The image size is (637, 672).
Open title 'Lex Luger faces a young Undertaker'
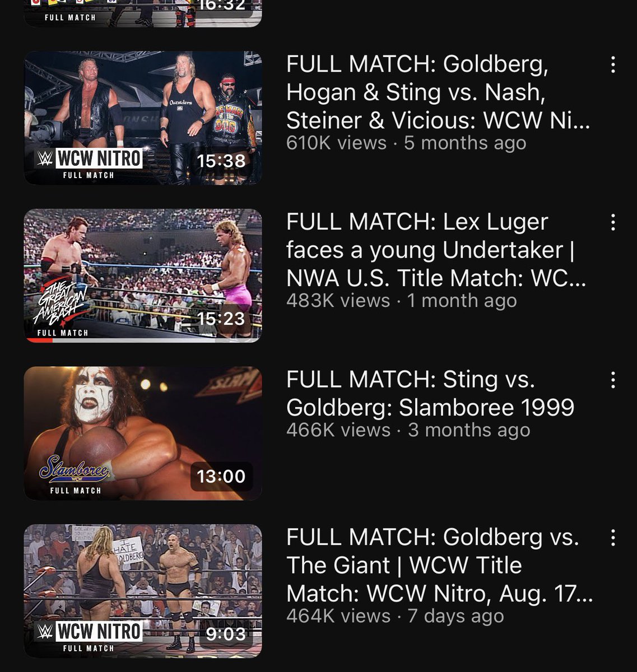pos(436,250)
